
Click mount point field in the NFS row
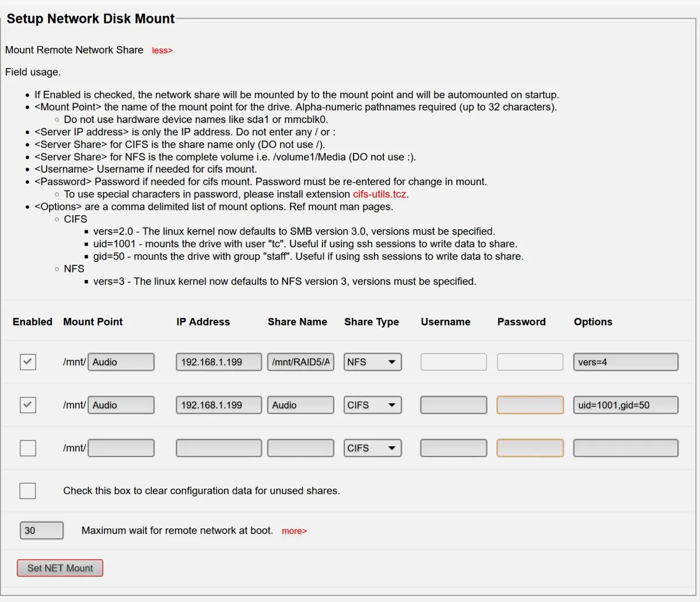(x=121, y=362)
